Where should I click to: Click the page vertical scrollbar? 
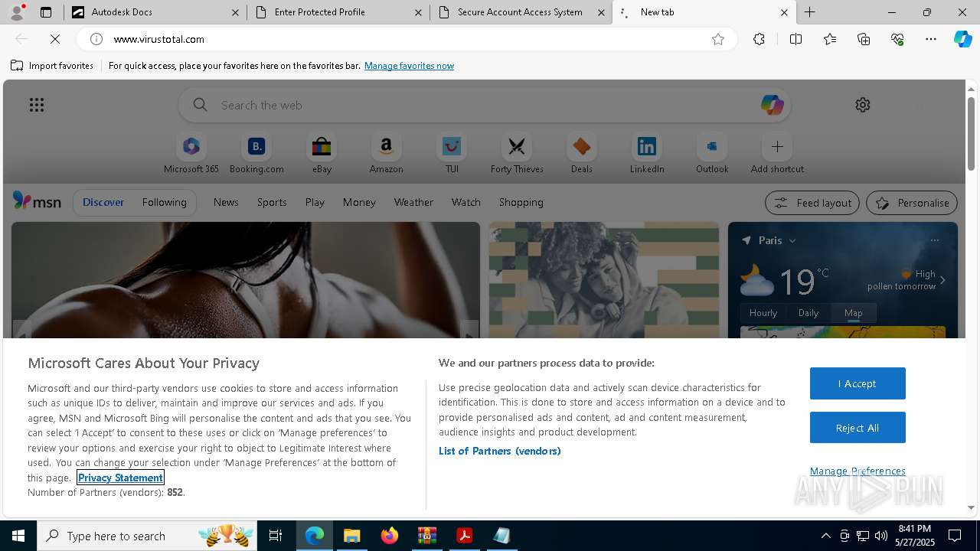click(x=971, y=134)
